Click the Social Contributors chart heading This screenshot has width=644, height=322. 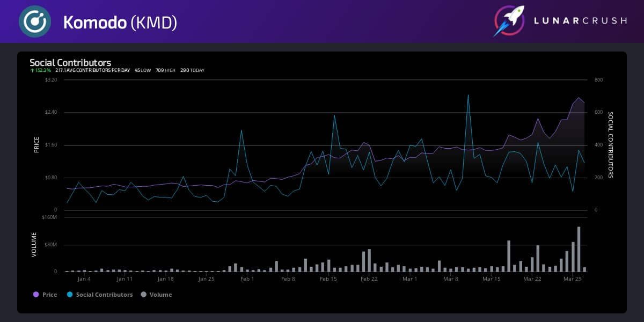(70, 63)
